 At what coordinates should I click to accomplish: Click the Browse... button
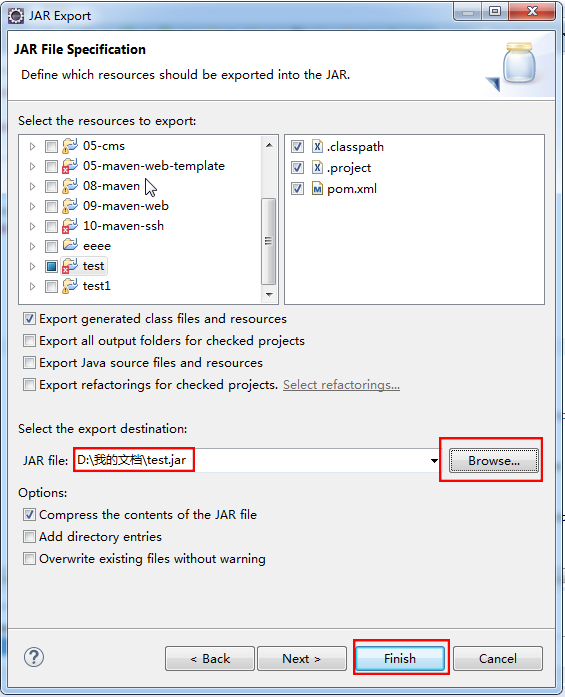pyautogui.click(x=493, y=461)
